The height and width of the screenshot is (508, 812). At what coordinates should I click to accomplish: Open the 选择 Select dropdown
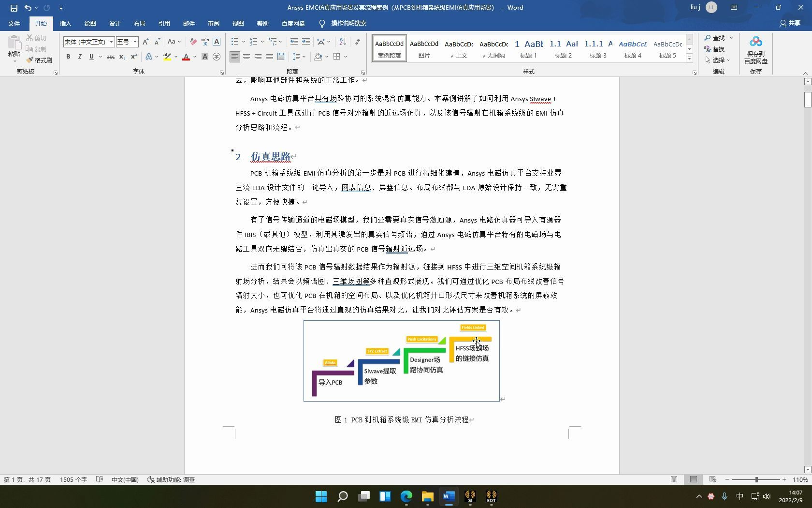(x=718, y=60)
